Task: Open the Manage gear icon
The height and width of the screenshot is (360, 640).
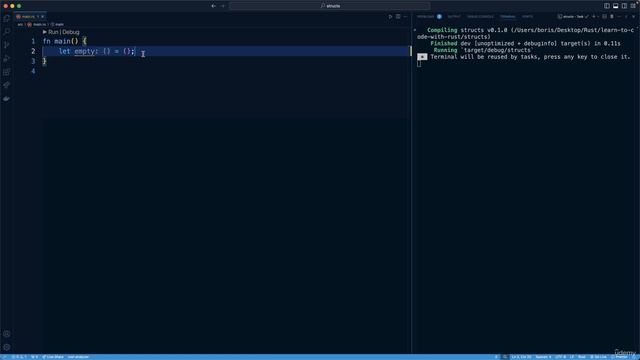Action: tap(7, 347)
